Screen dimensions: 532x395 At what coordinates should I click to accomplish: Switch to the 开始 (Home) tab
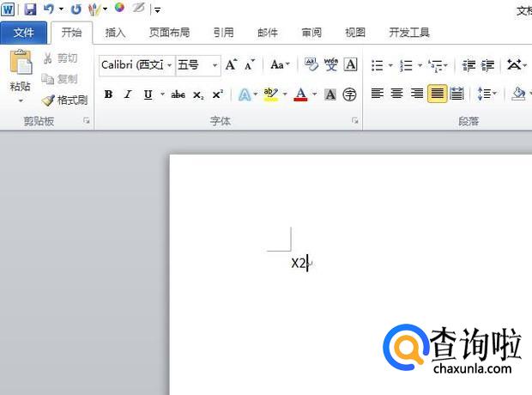(x=71, y=33)
